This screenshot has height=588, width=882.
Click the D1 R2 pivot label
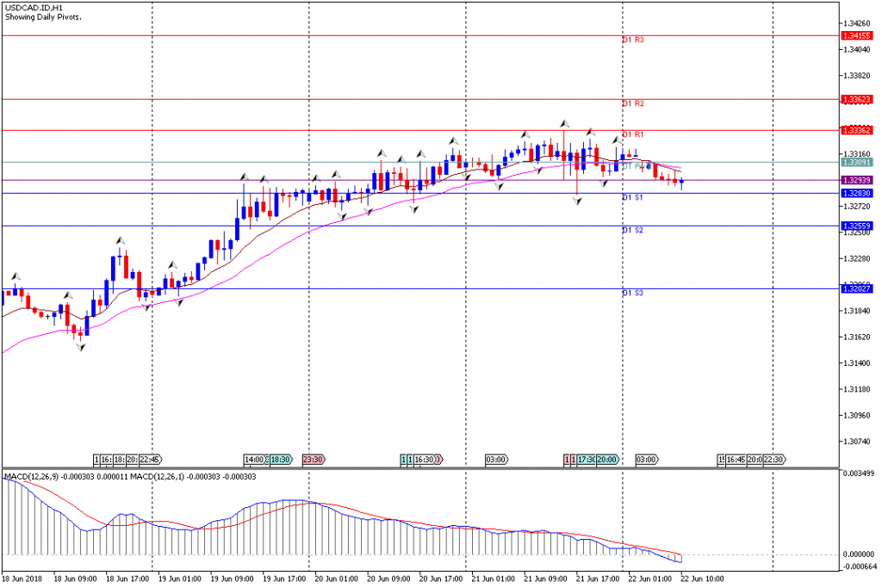click(633, 103)
